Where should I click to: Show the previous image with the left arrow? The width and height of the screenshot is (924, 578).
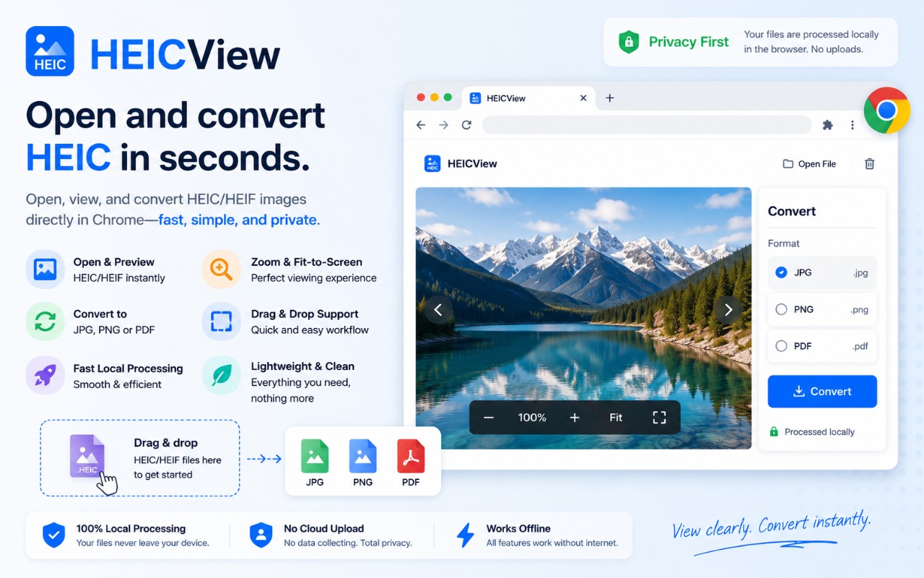pyautogui.click(x=438, y=310)
